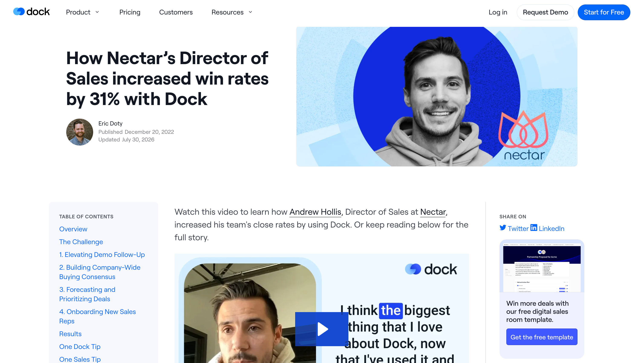The image size is (644, 363).
Task: Open the Nectar hero image
Action: pos(436,97)
